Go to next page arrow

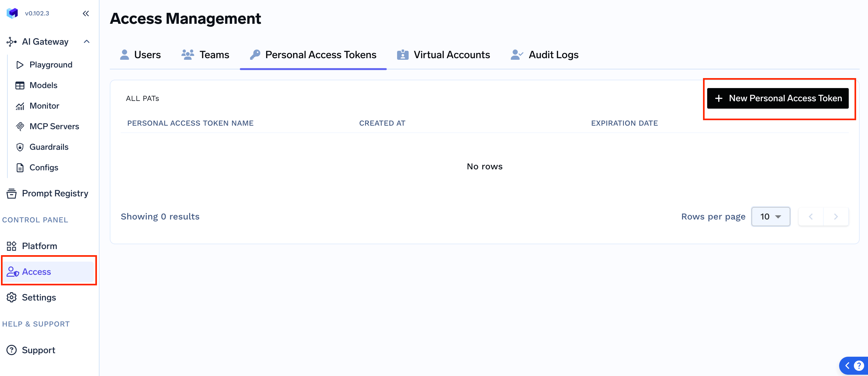tap(836, 217)
